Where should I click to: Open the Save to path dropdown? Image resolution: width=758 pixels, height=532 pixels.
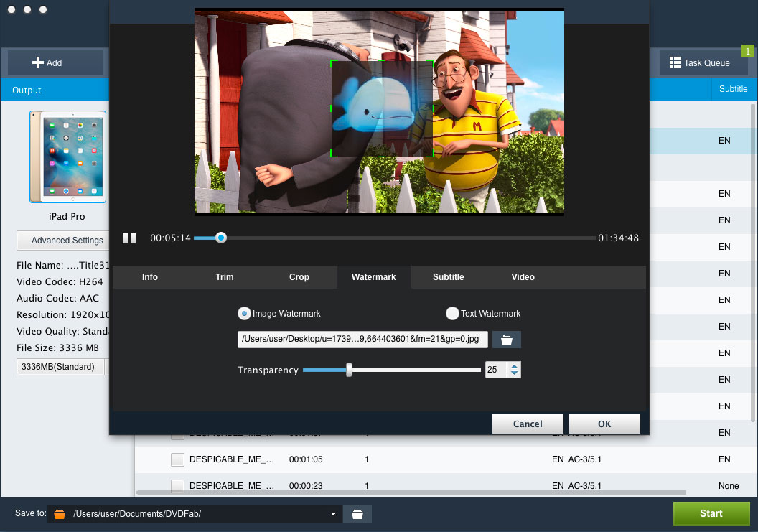point(333,514)
